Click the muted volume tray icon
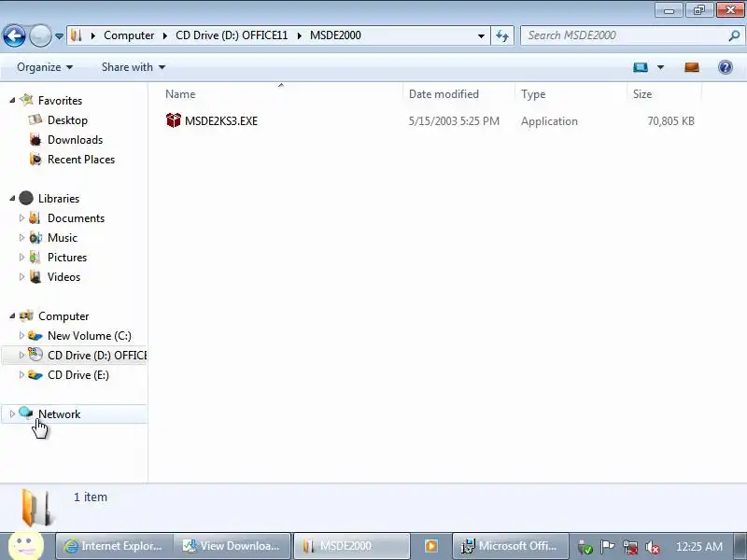This screenshot has width=747, height=560. 652,547
